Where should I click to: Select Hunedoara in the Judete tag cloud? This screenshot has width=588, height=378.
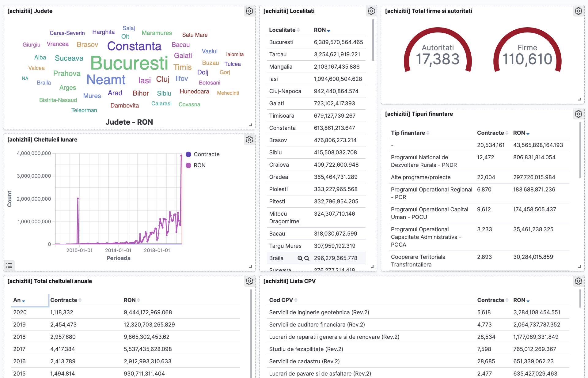[x=194, y=92]
